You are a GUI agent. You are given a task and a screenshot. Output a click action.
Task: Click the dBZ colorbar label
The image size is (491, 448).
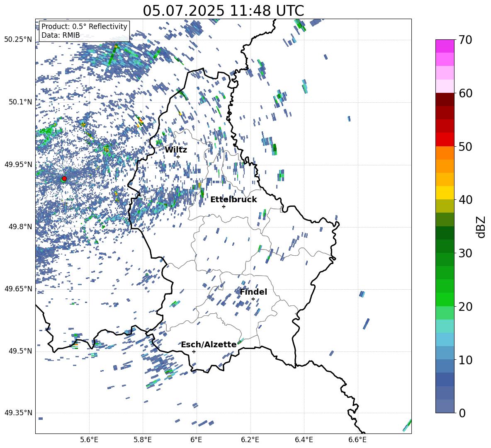481,227
